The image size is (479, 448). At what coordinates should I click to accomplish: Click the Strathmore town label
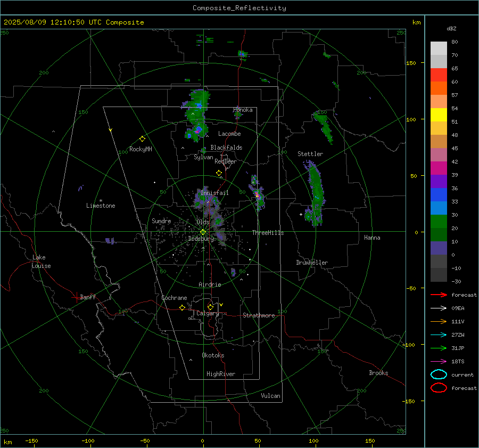coord(259,315)
